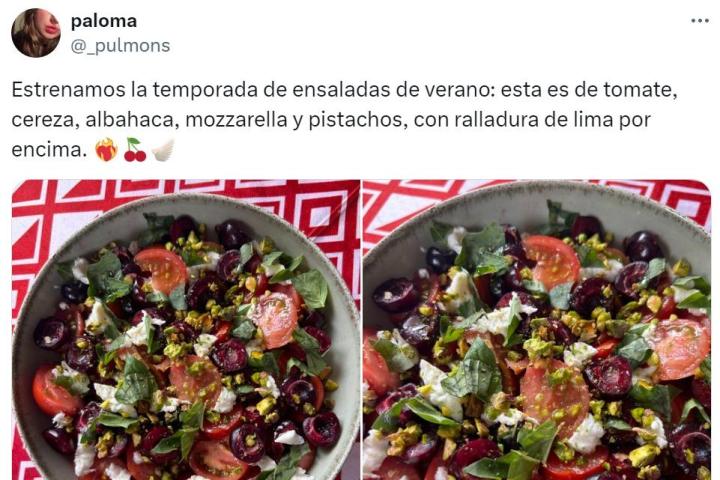
Task: Open the three-dot more options menu
Action: click(700, 21)
